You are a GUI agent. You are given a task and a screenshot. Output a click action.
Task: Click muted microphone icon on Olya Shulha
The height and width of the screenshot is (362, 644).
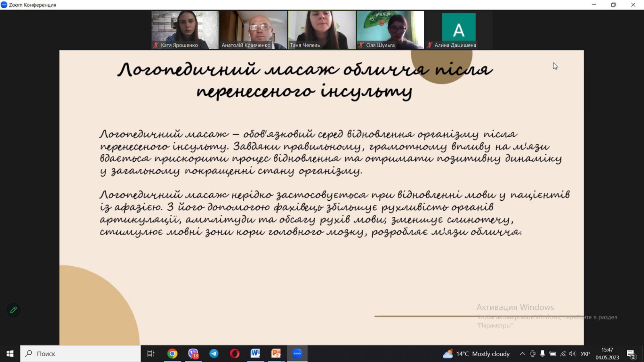point(361,45)
